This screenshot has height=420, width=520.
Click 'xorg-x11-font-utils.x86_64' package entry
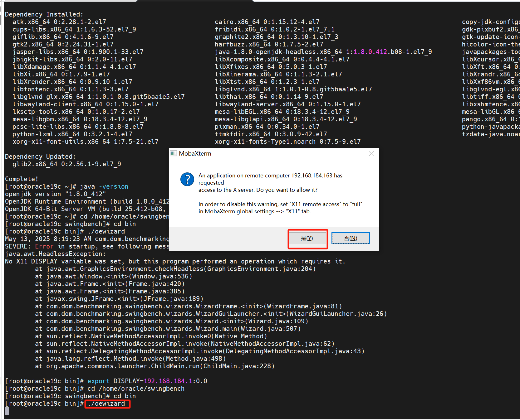85,142
